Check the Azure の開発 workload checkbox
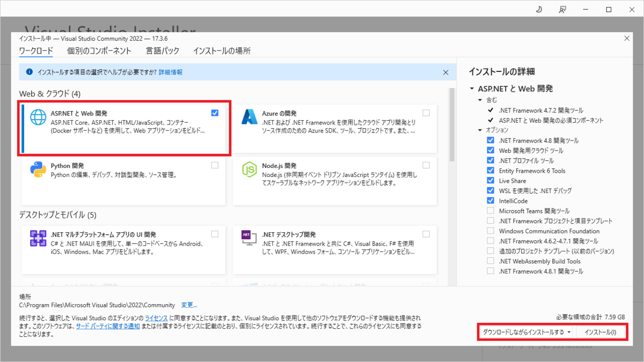The image size is (644, 362). point(426,113)
